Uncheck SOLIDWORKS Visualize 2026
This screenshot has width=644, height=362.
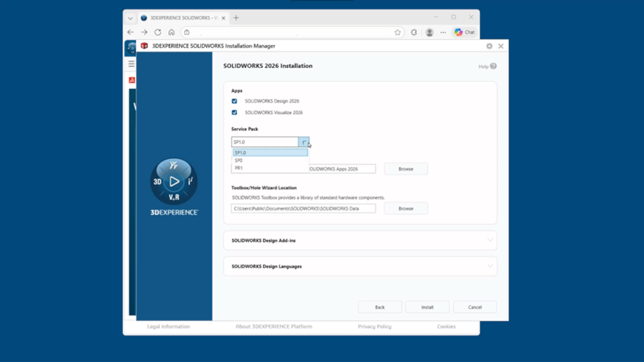coord(234,113)
